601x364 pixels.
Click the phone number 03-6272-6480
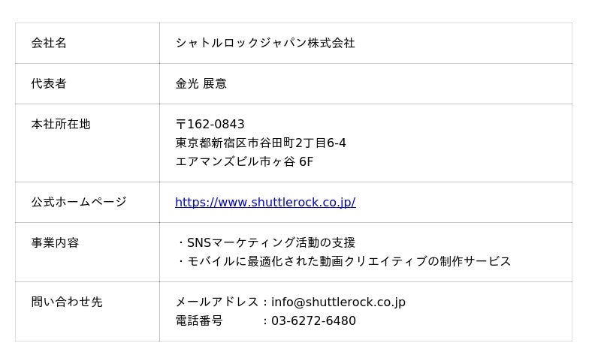[313, 320]
